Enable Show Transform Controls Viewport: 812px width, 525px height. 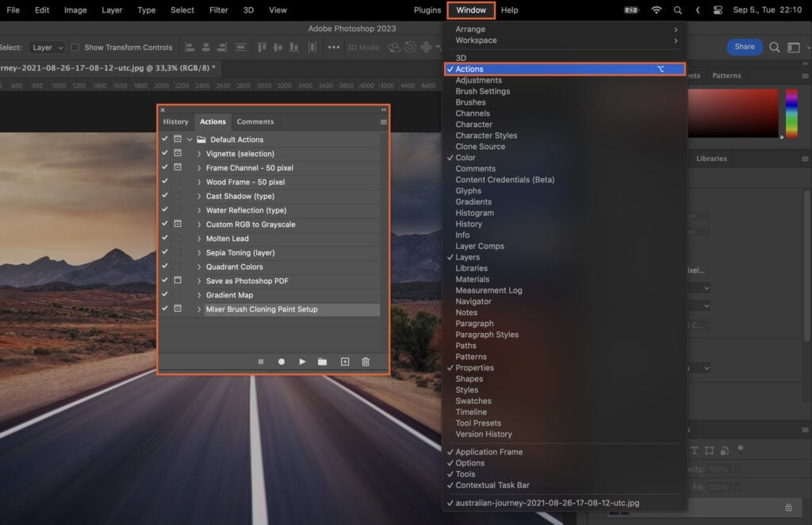tap(71, 47)
